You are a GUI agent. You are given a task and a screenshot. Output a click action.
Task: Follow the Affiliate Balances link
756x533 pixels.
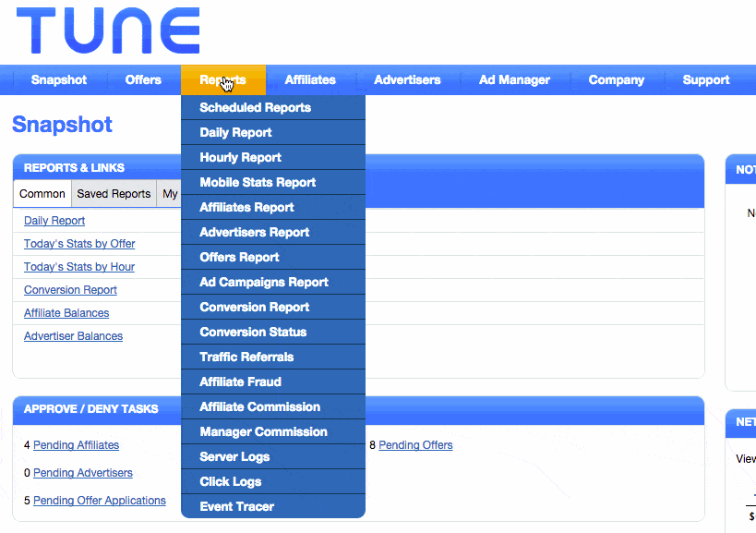(66, 313)
